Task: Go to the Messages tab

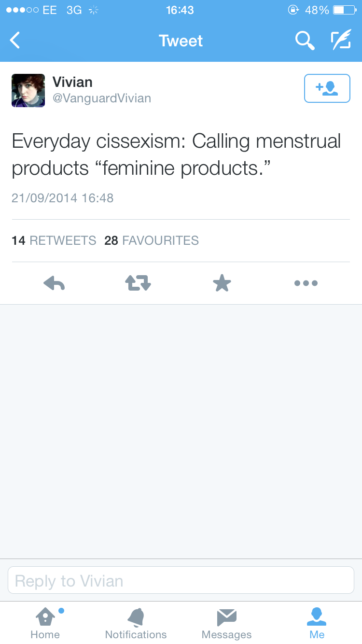Action: (226, 623)
